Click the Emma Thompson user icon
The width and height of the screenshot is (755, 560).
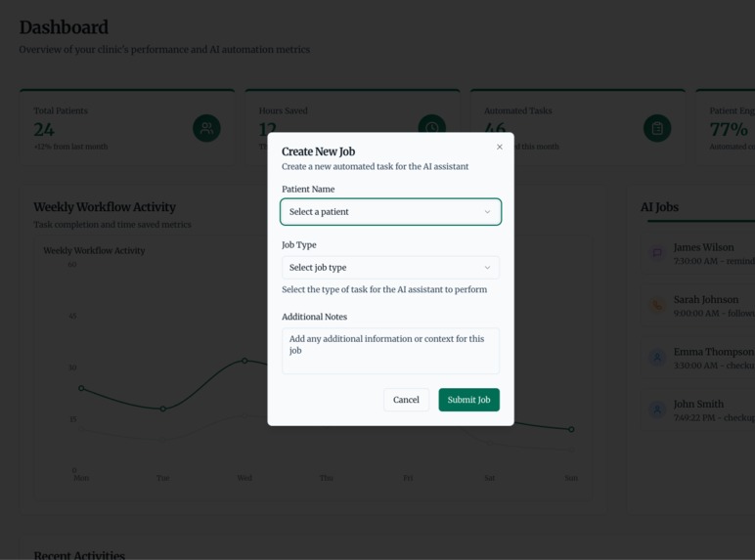[657, 358]
